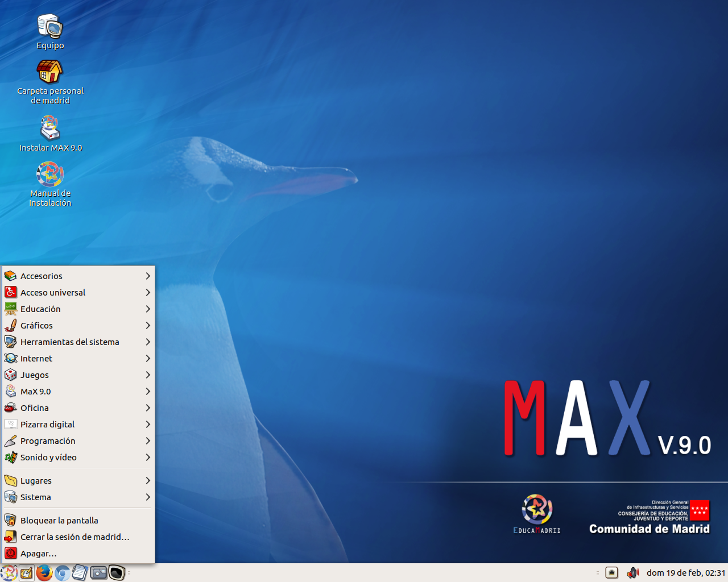
Task: Expand the Lugares submenu arrow
Action: pos(148,480)
